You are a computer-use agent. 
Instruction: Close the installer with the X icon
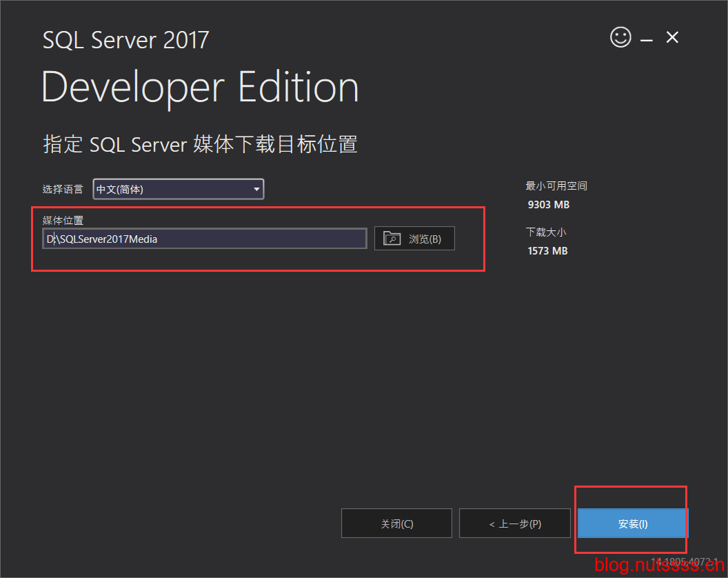click(x=672, y=38)
